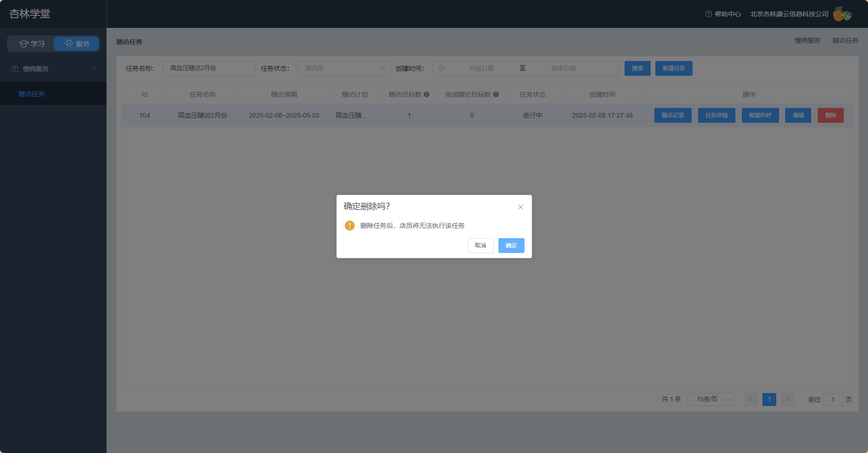Click the 开始日期 start date field
The width and height of the screenshot is (868, 453).
click(x=481, y=68)
